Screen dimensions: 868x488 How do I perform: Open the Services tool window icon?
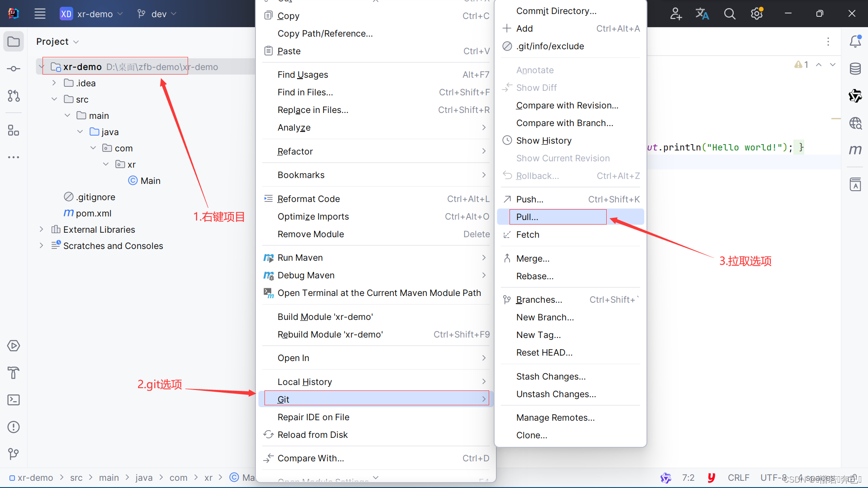point(14,346)
